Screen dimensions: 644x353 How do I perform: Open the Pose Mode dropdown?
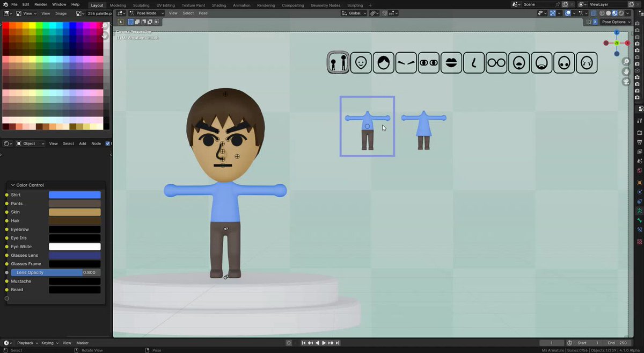click(146, 13)
